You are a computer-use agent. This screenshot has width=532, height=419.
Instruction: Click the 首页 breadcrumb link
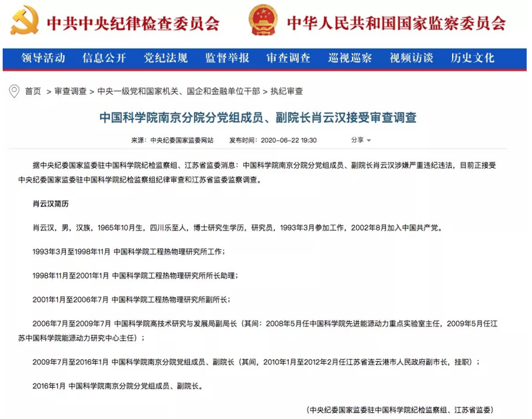tap(33, 91)
